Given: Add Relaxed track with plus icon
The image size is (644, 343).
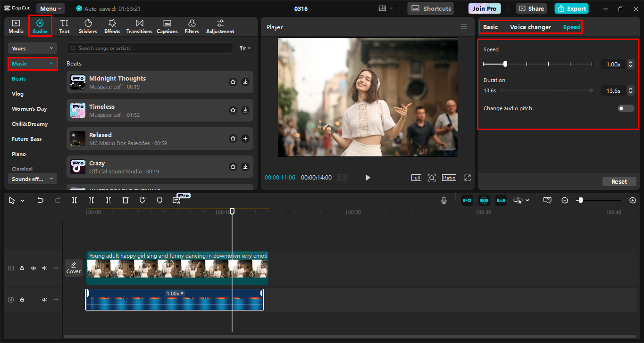Looking at the screenshot, I should (245, 139).
